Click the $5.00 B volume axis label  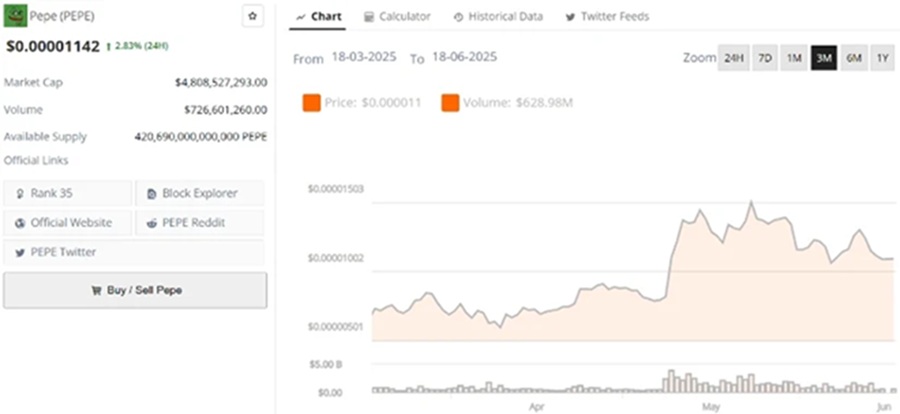tap(325, 365)
